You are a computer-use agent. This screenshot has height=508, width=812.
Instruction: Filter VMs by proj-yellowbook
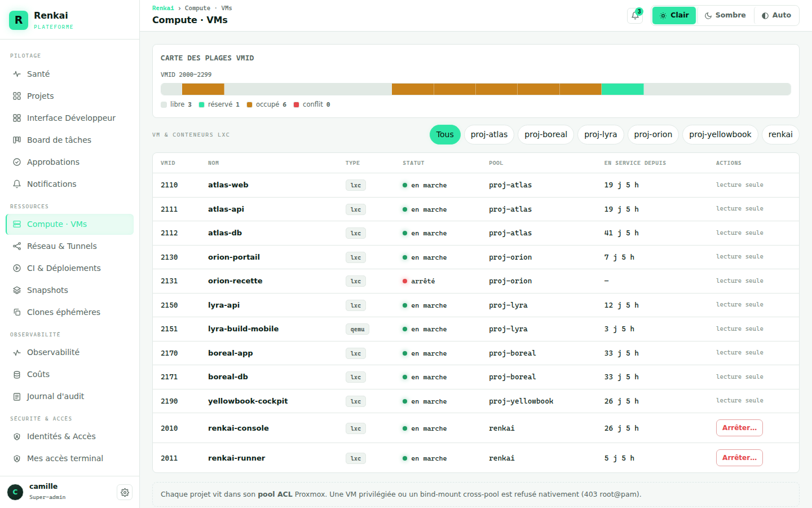coord(720,134)
